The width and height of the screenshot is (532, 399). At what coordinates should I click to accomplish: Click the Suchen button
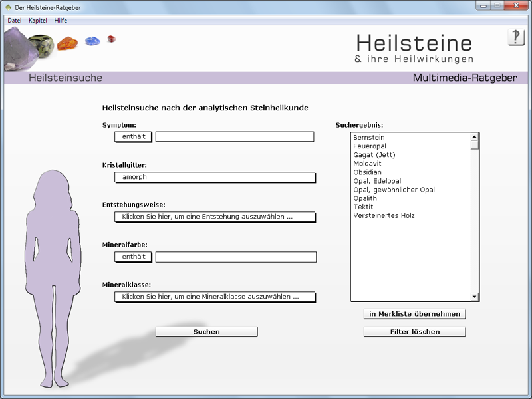206,332
